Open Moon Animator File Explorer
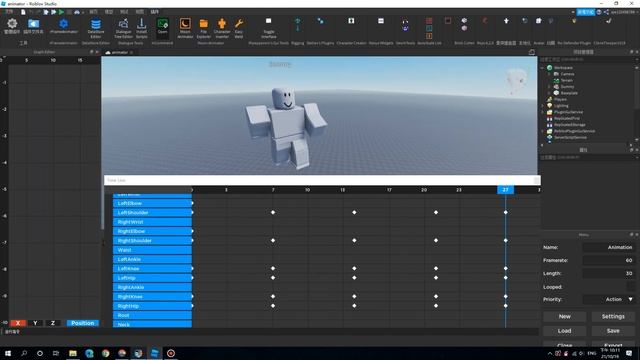The width and height of the screenshot is (640, 360). coord(203,28)
